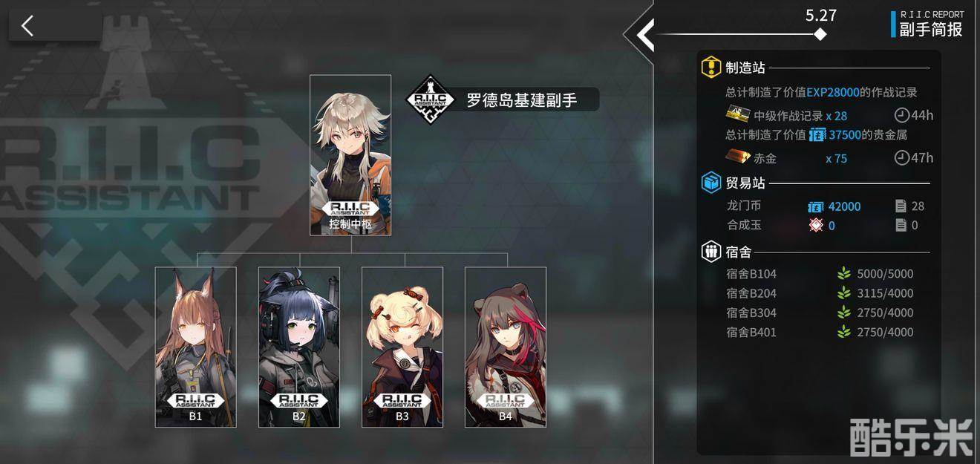Click the 宿舍B104 morale row
This screenshot has height=464, width=980.
(x=820, y=273)
